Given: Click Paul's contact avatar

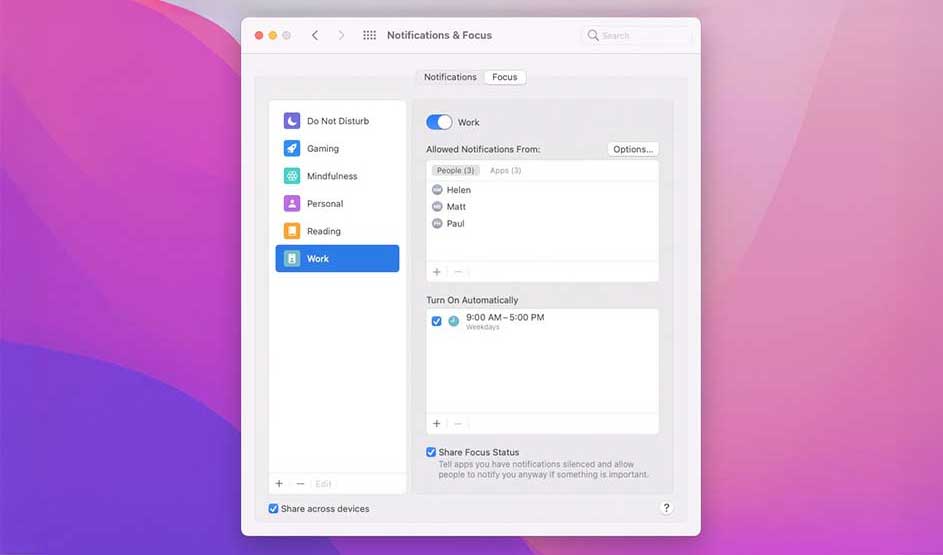Looking at the screenshot, I should tap(437, 224).
